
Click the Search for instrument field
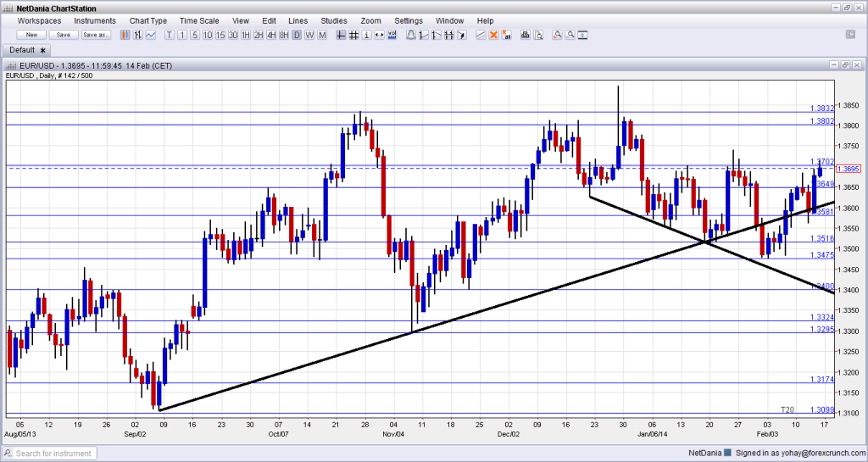coord(50,454)
